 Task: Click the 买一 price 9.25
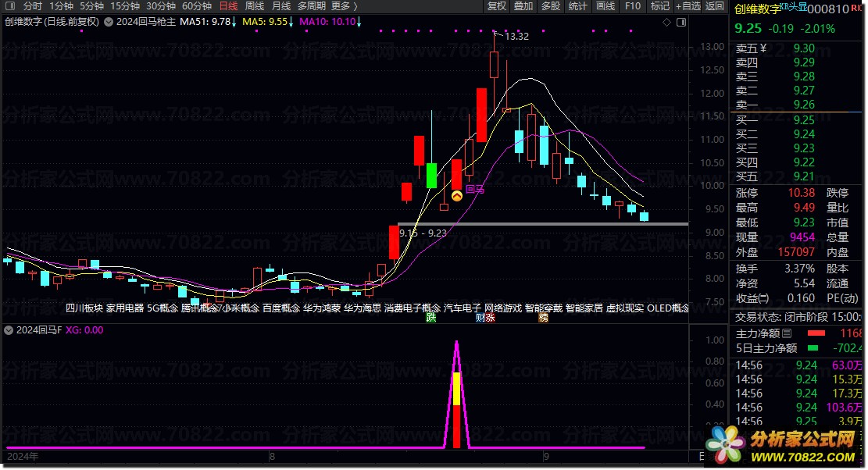(804, 120)
